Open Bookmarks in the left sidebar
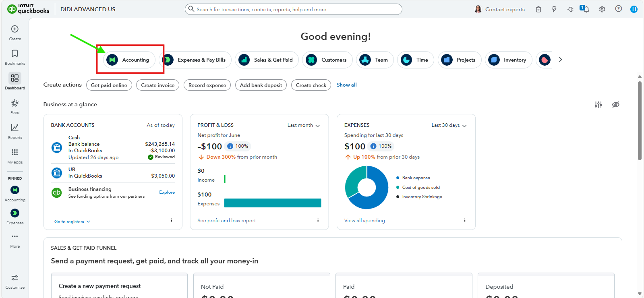Screen dimensions: 644x298 click(x=15, y=57)
